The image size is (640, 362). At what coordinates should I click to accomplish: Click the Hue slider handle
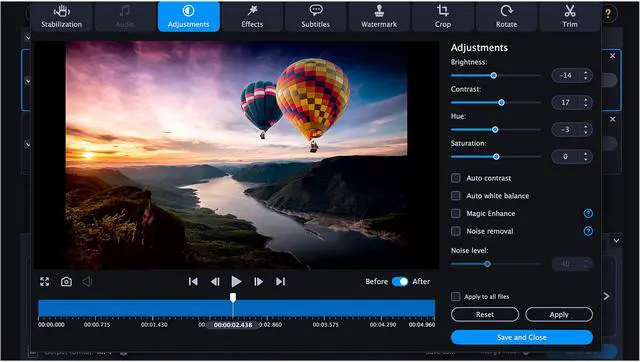point(495,130)
